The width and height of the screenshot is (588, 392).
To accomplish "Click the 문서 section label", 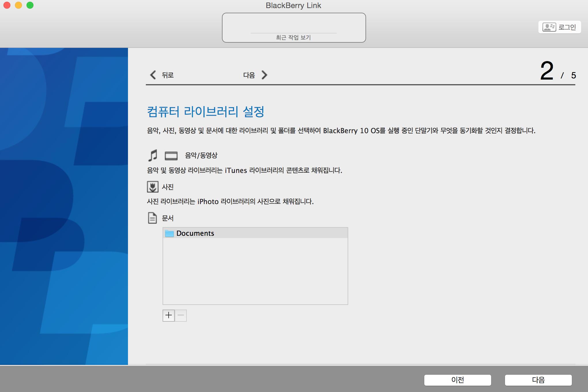I will point(168,218).
